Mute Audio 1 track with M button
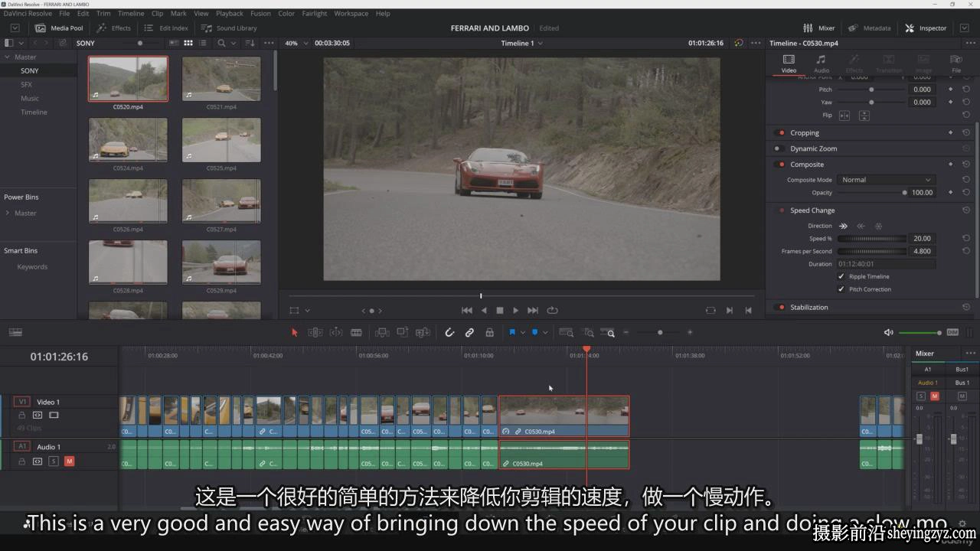The width and height of the screenshot is (980, 551). coord(70,461)
